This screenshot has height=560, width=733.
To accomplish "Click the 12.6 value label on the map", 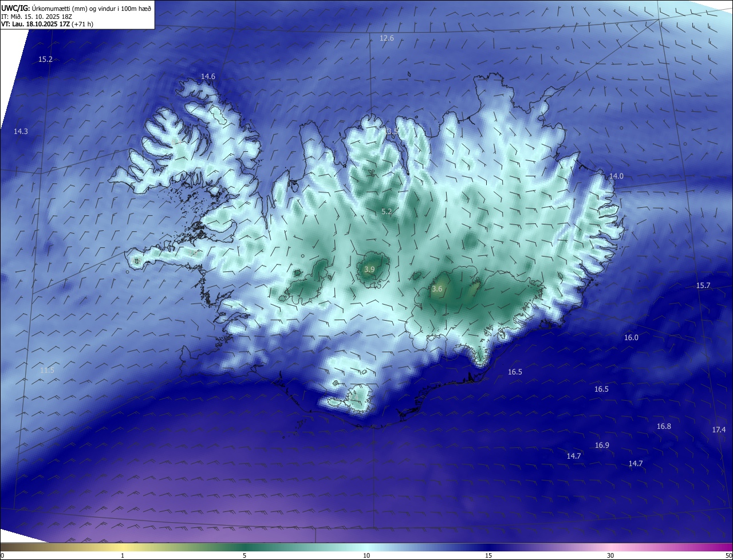I will tap(387, 38).
